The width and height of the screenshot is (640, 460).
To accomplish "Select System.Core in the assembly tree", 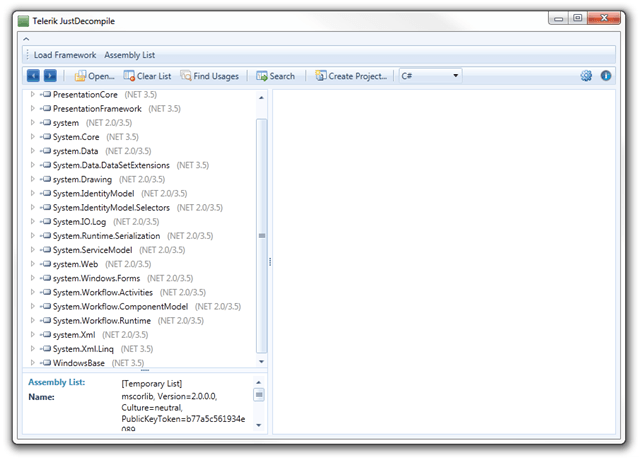I will click(x=76, y=137).
